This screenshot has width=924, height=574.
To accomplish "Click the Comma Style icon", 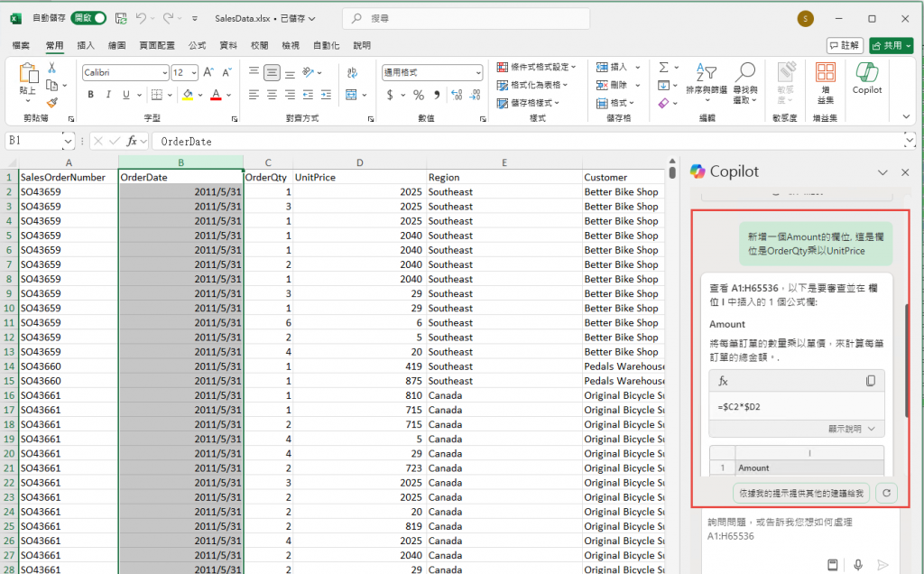I will (x=437, y=94).
